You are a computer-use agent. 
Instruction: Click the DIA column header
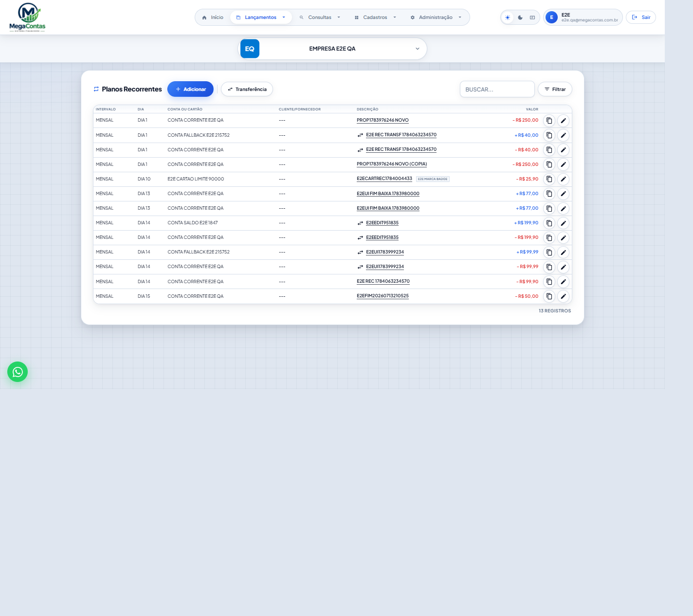tap(141, 109)
